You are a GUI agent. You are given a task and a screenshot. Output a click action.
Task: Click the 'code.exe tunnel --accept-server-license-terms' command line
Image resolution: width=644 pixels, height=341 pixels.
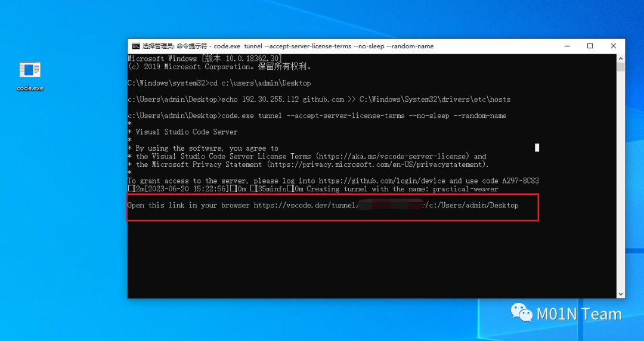[x=317, y=116]
